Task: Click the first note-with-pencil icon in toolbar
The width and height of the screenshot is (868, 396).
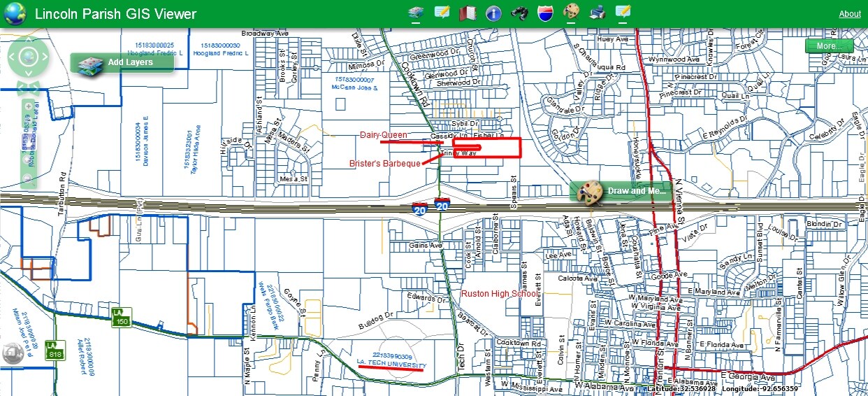Action: tap(442, 13)
